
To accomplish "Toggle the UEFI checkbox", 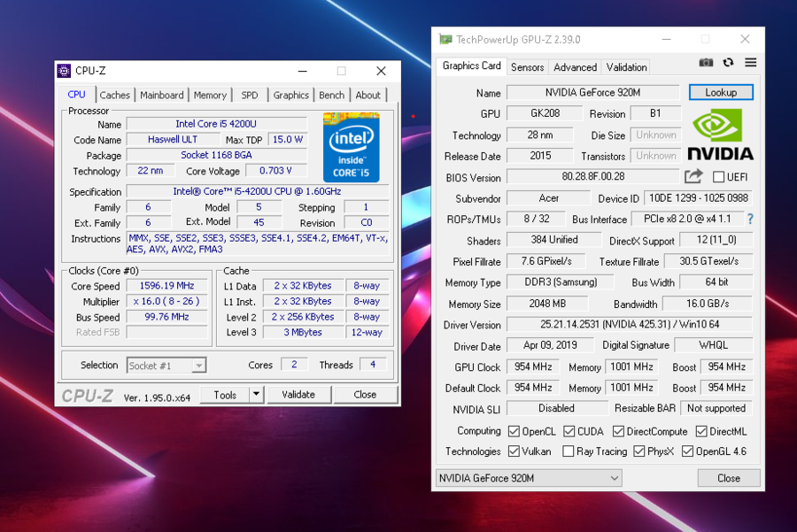I will [x=718, y=177].
